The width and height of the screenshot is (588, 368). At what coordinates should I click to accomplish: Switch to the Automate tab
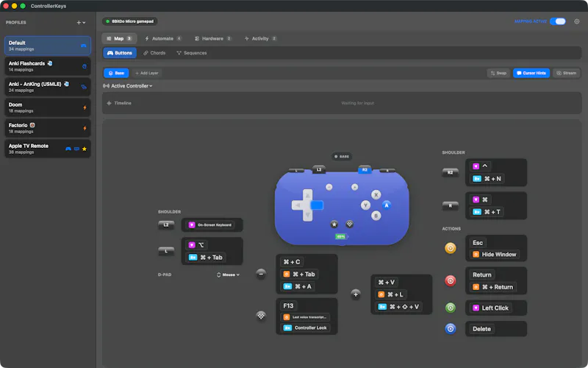point(162,38)
